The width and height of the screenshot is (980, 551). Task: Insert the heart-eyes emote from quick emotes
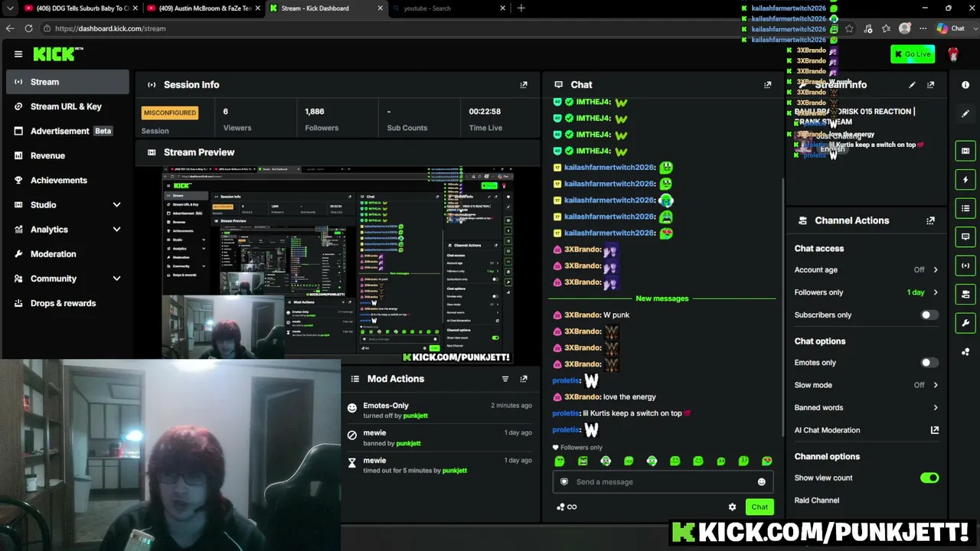point(766,461)
